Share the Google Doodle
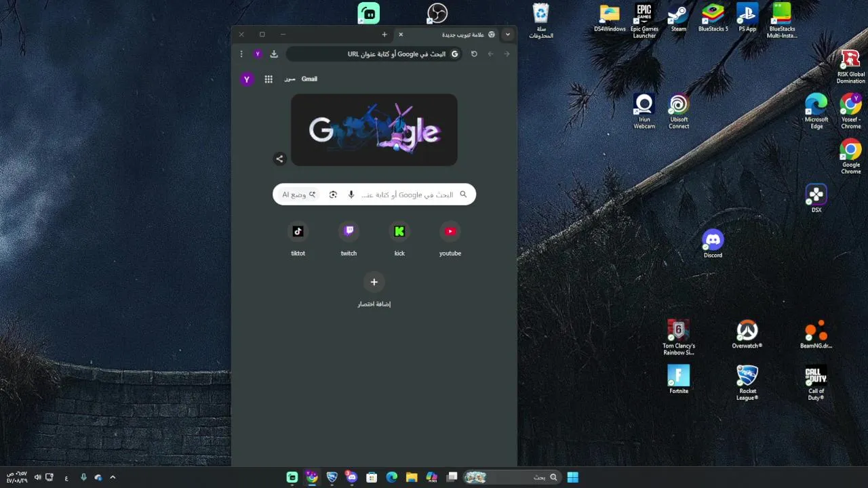The image size is (868, 488). coord(279,159)
